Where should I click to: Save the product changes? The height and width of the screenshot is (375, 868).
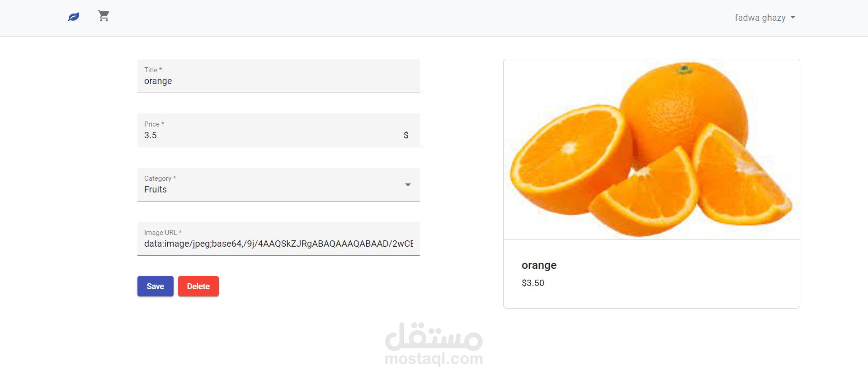point(156,286)
